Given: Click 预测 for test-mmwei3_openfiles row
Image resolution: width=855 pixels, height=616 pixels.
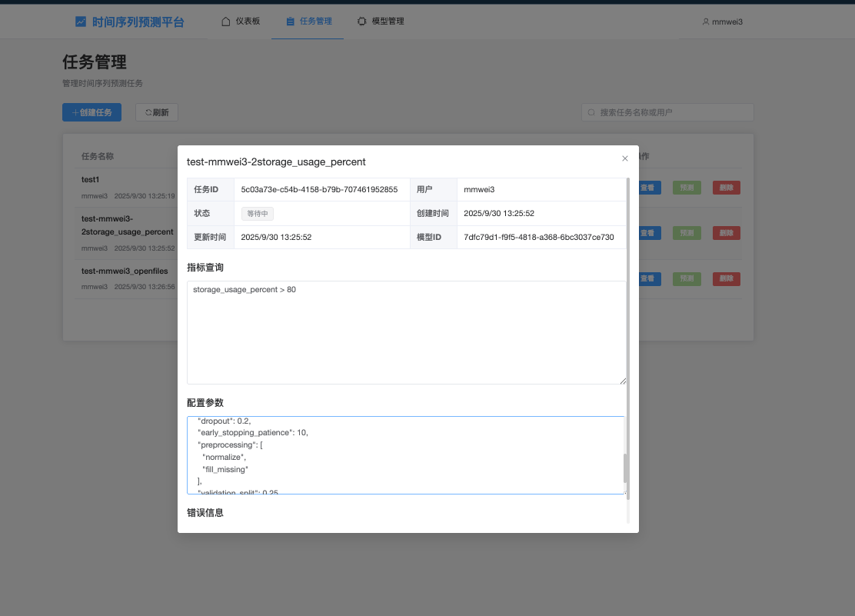Looking at the screenshot, I should (687, 279).
